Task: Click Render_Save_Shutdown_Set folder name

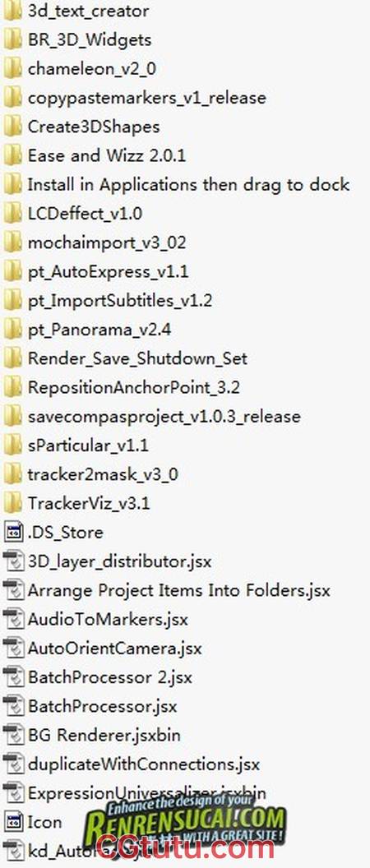Action: click(x=137, y=358)
